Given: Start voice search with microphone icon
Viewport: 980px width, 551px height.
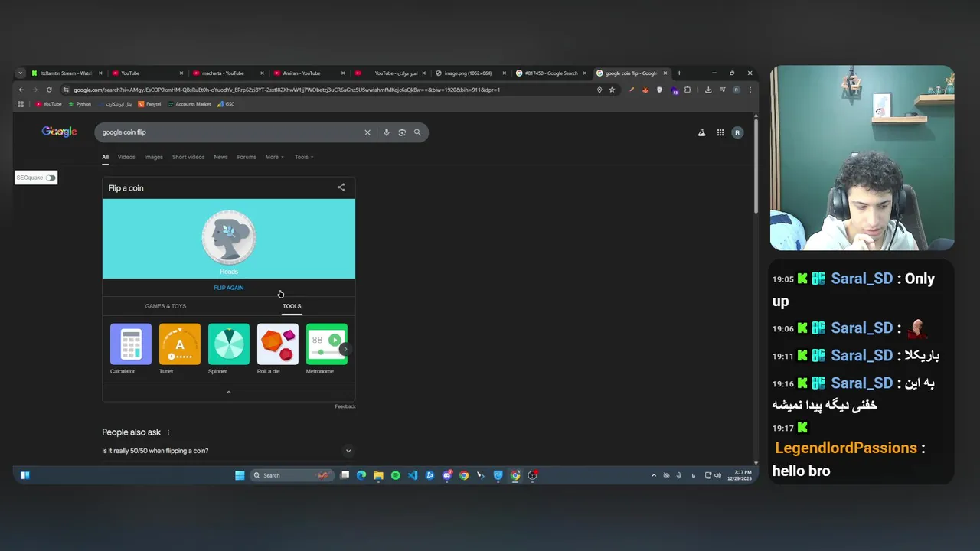Looking at the screenshot, I should pos(387,132).
